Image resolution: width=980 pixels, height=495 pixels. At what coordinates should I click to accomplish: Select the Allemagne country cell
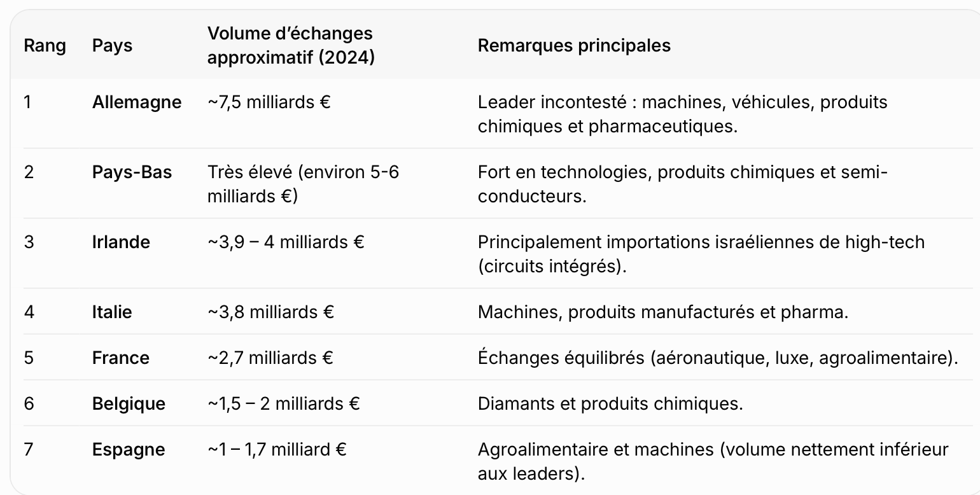point(137,102)
